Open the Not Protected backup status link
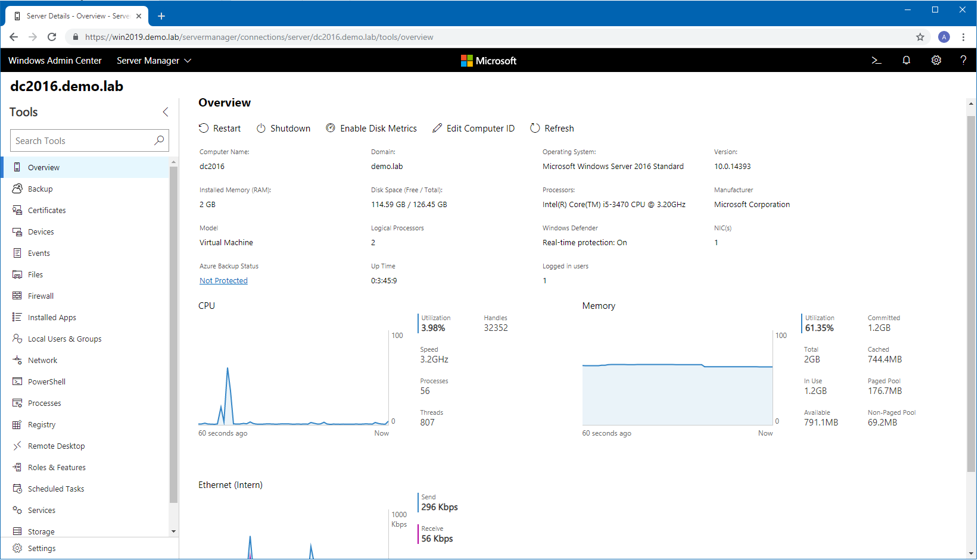Screen dimensions: 978x560 click(223, 280)
